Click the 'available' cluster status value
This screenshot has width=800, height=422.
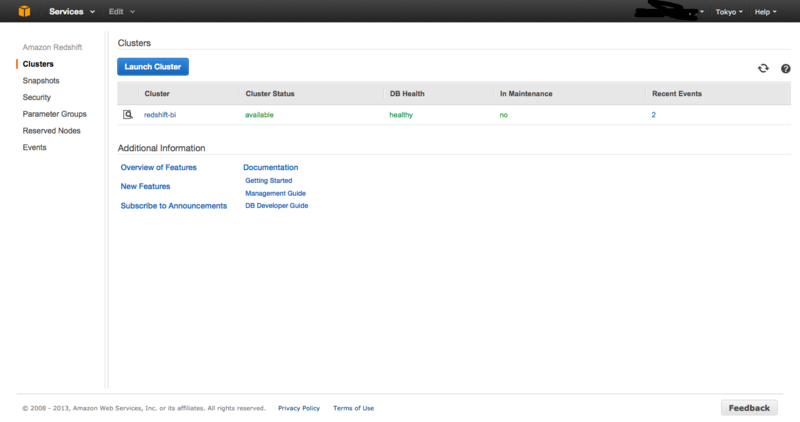[259, 115]
